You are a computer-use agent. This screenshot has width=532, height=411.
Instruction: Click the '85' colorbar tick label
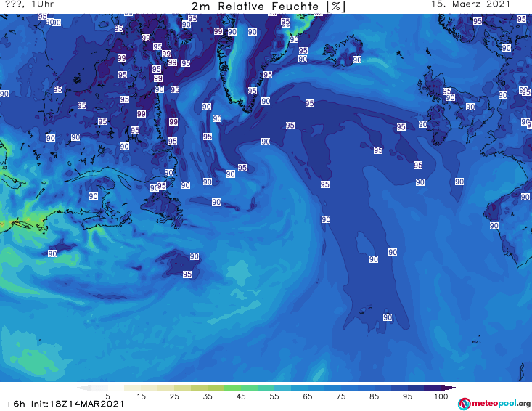tap(375, 396)
